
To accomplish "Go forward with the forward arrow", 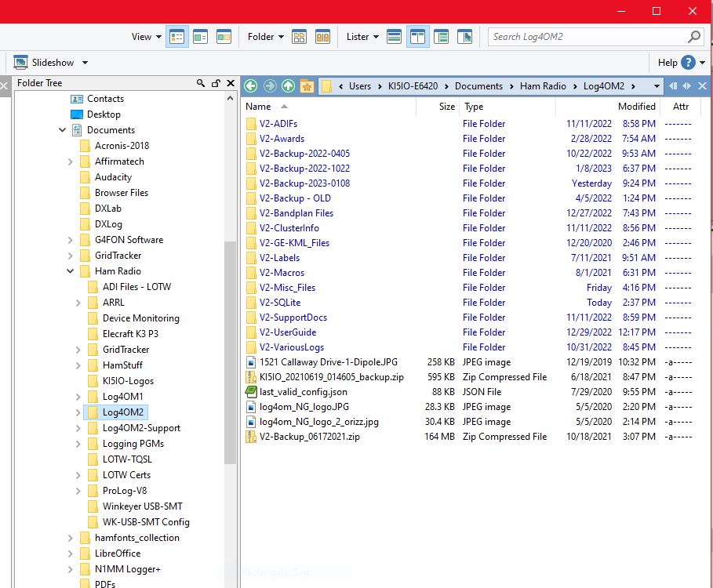I will click(x=270, y=86).
